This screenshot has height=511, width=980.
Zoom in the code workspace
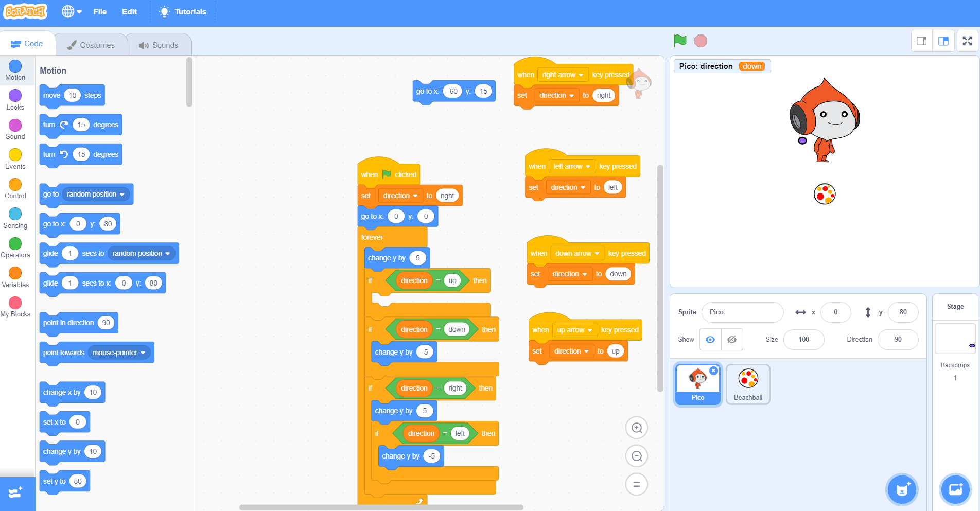click(x=637, y=428)
